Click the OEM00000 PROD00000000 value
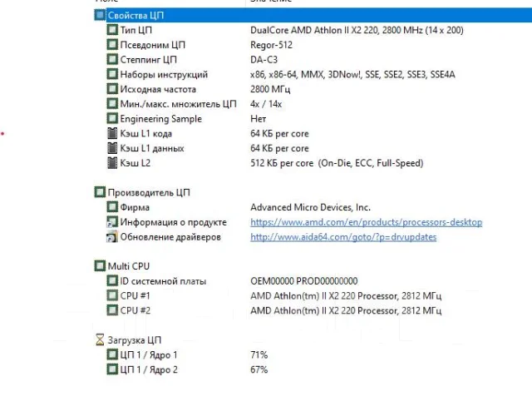This screenshot has height=411, width=532. pyautogui.click(x=304, y=281)
